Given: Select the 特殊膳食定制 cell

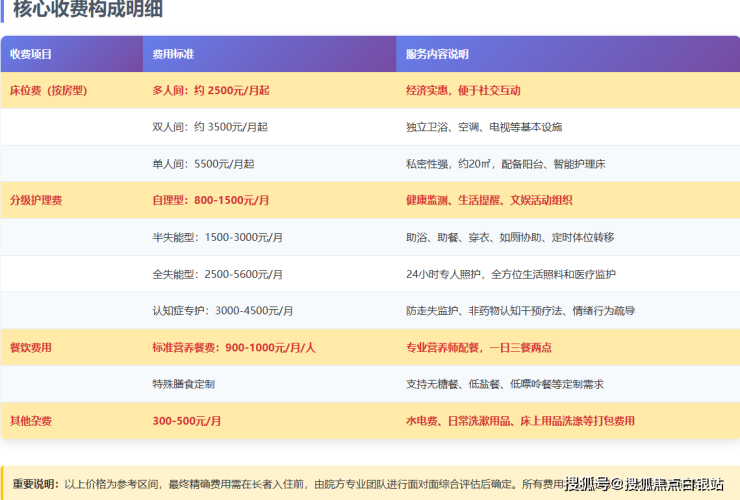Looking at the screenshot, I should point(184,384).
